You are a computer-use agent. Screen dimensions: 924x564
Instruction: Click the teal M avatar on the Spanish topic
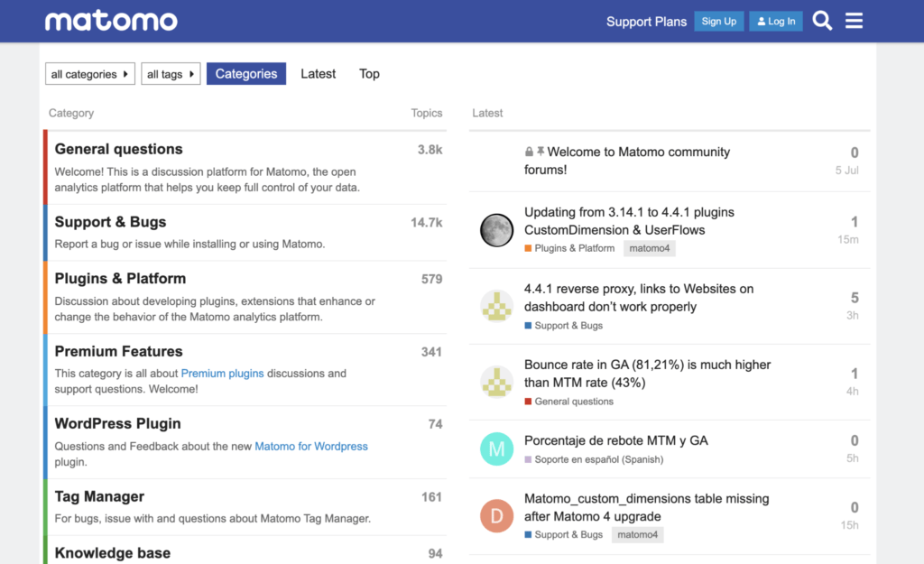(496, 448)
